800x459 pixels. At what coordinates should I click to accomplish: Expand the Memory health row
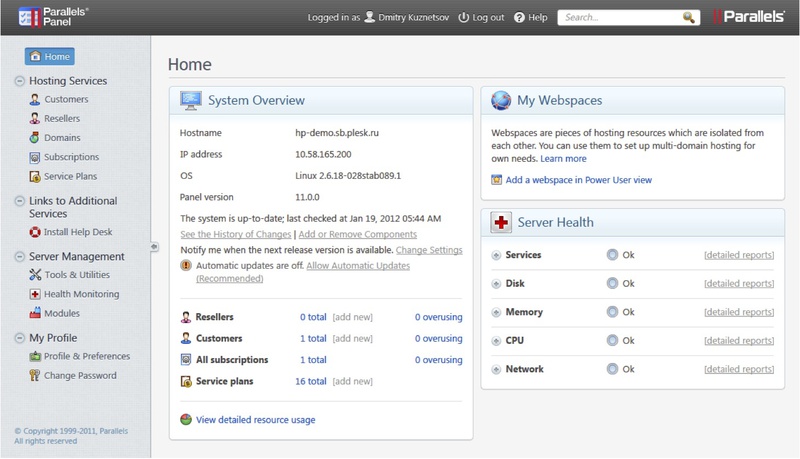496,313
